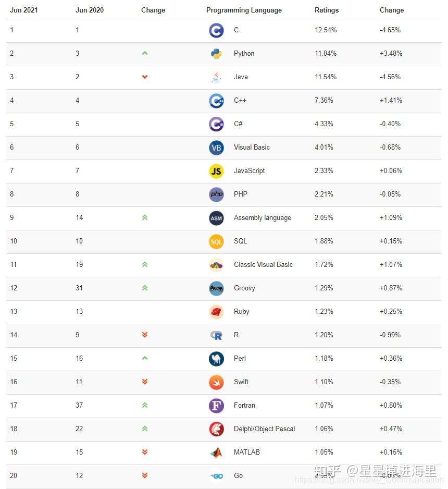Click the orange SQL icon
Viewport: 448px width, 489px height.
pyautogui.click(x=216, y=241)
